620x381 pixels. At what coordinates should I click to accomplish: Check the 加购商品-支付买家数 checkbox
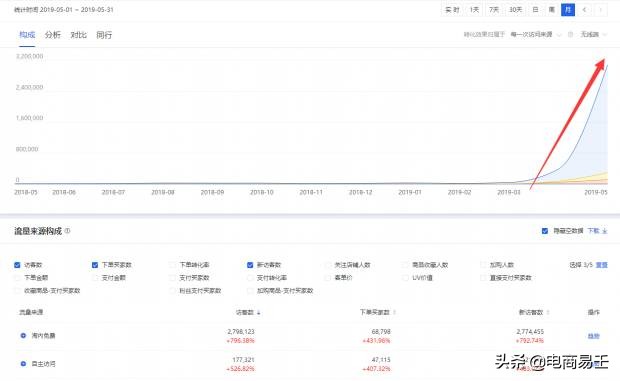(x=250, y=291)
